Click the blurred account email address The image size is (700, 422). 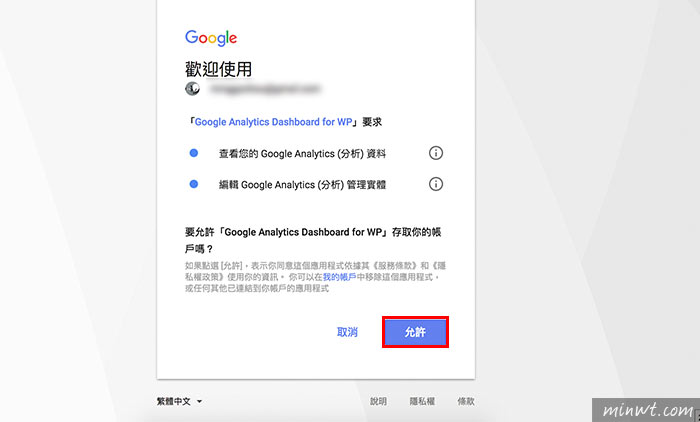(x=265, y=89)
